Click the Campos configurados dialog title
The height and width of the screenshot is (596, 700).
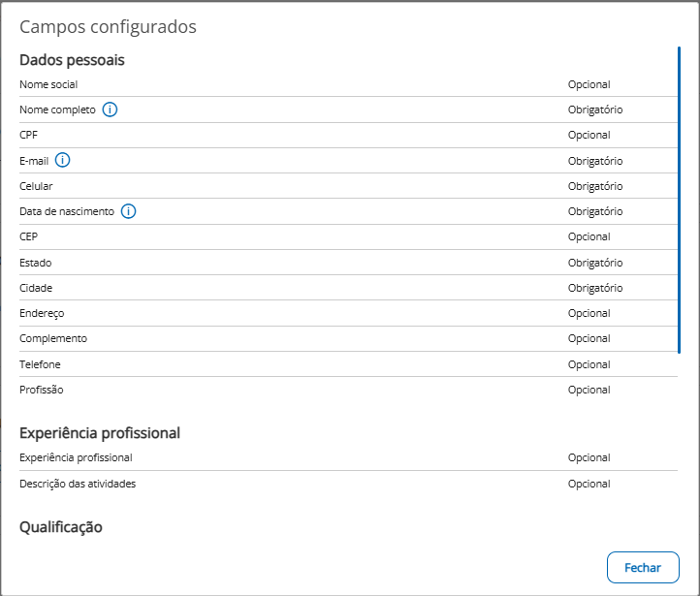point(108,27)
